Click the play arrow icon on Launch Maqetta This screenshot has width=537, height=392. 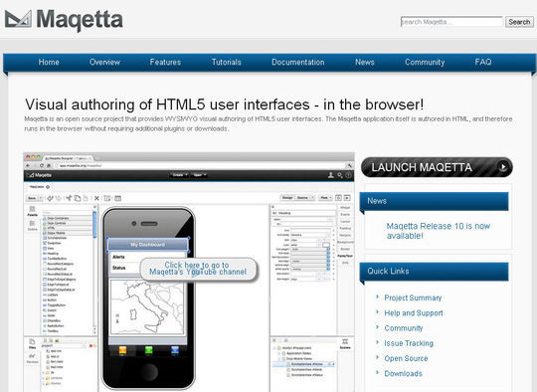click(503, 167)
